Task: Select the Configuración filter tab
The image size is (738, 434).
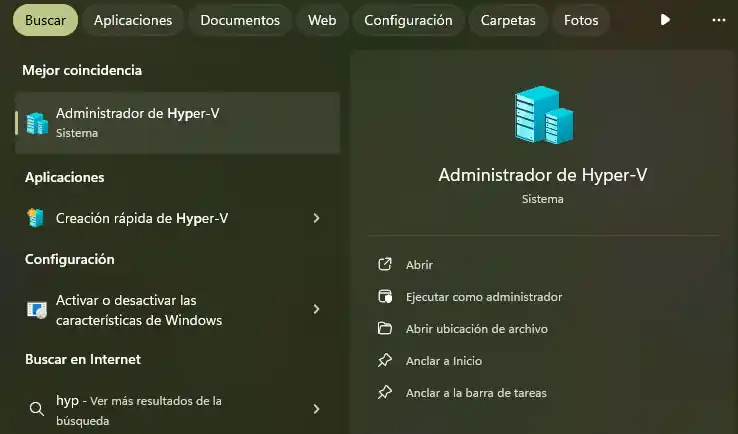Action: pos(408,20)
